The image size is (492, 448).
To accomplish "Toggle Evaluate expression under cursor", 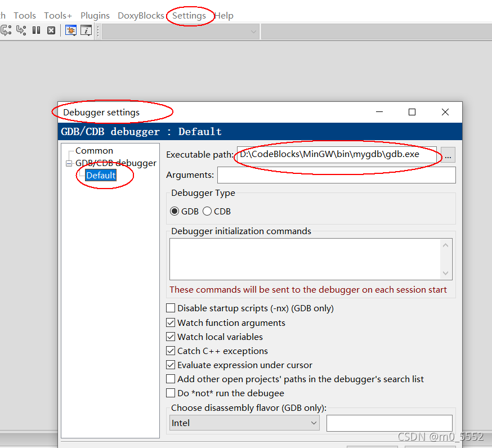I will (x=171, y=365).
